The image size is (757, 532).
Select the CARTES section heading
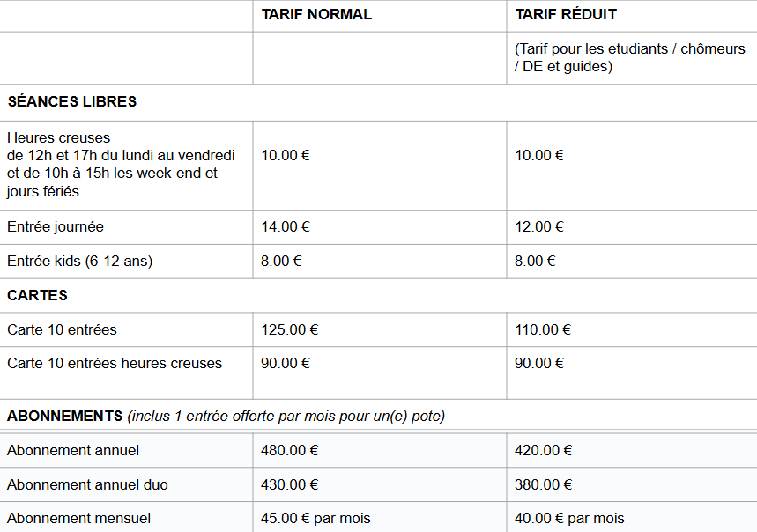pos(38,295)
